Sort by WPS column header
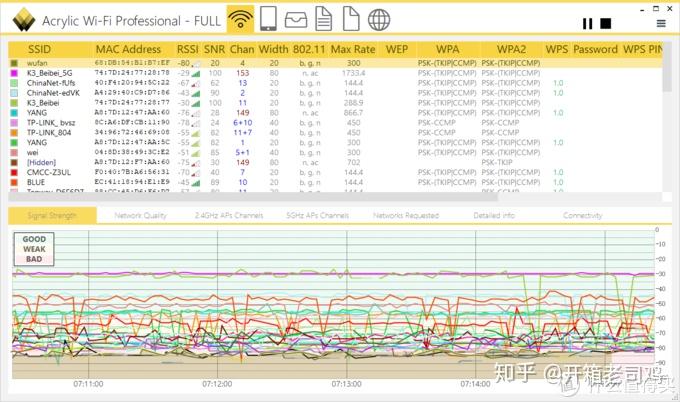Viewport: 680px width, 402px height. tap(557, 49)
